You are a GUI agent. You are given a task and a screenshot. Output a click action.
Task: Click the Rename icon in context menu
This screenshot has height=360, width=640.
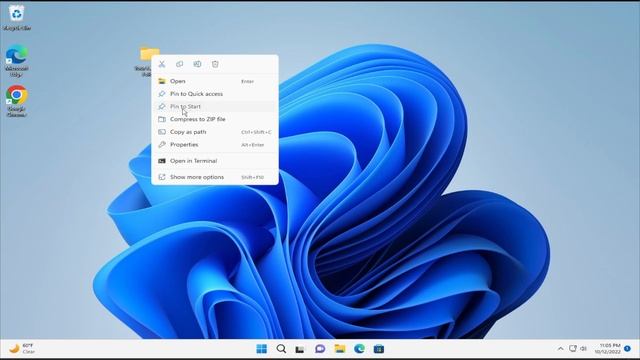pyautogui.click(x=198, y=64)
